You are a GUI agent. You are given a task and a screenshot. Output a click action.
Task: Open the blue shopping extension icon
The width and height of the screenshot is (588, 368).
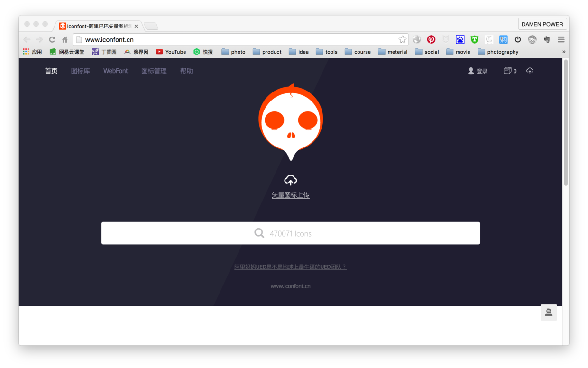[x=503, y=39]
